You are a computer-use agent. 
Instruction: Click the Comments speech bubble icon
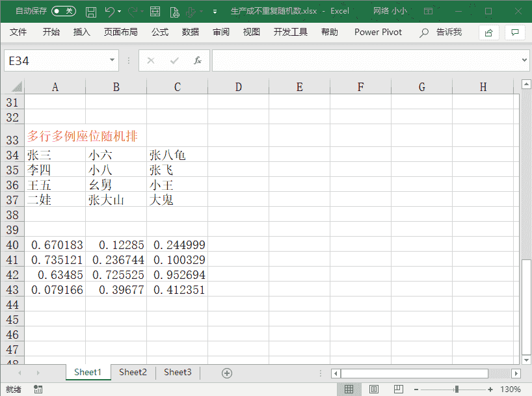(515, 33)
